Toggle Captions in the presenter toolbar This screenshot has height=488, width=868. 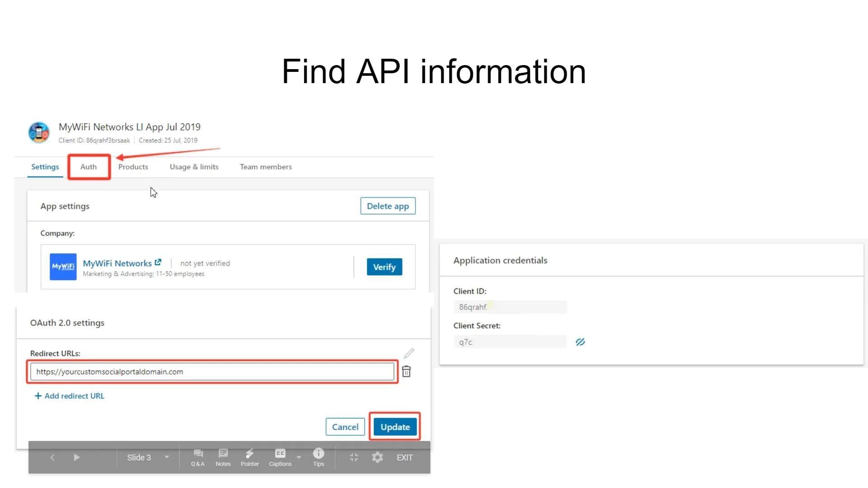280,457
